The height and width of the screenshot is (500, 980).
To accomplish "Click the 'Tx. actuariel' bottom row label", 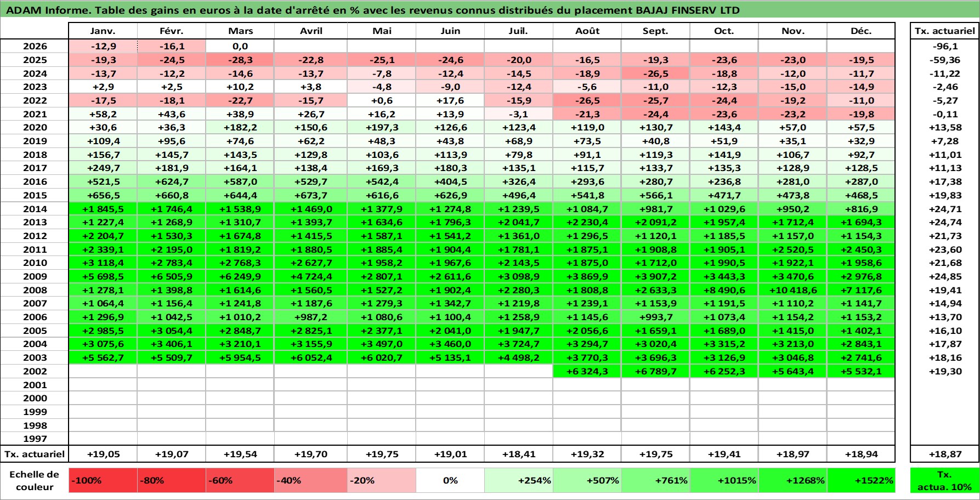I will point(35,454).
